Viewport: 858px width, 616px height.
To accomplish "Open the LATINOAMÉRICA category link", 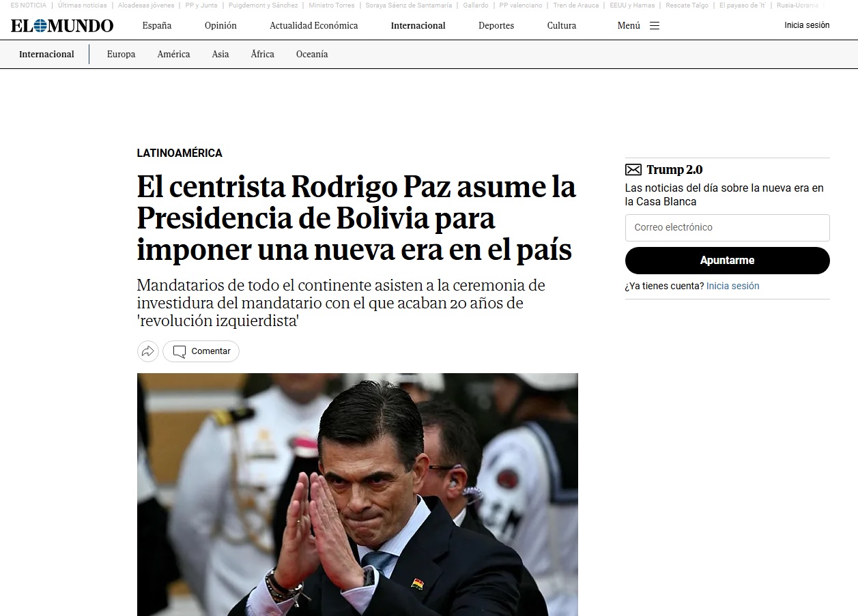I will [x=180, y=153].
